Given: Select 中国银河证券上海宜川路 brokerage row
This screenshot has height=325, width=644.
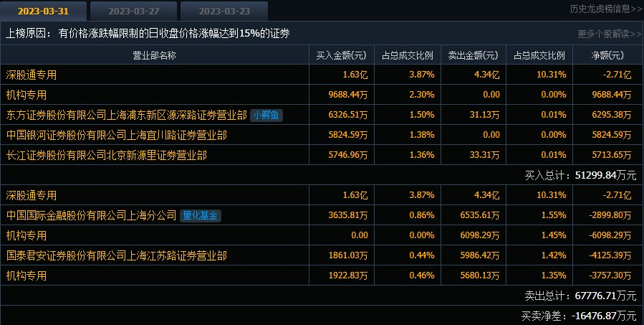Looking at the screenshot, I should tap(322, 135).
